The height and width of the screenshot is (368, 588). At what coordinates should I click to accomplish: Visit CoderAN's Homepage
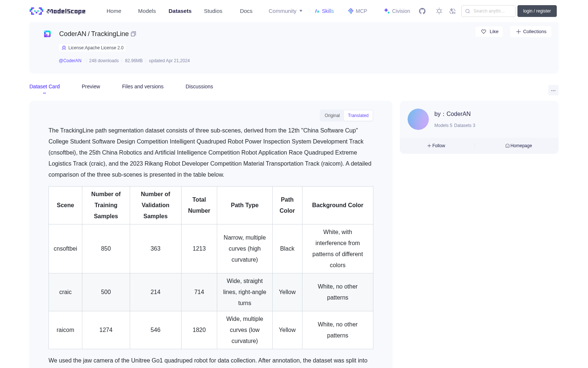[519, 146]
